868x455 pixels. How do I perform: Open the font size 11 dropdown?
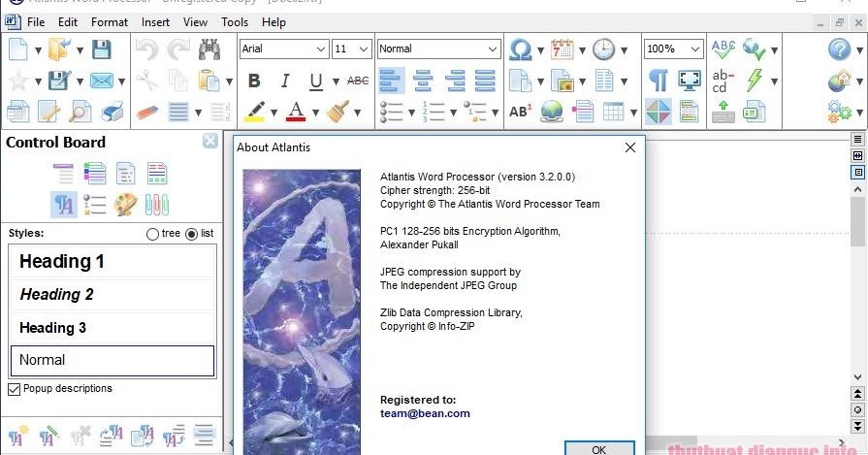pos(364,49)
